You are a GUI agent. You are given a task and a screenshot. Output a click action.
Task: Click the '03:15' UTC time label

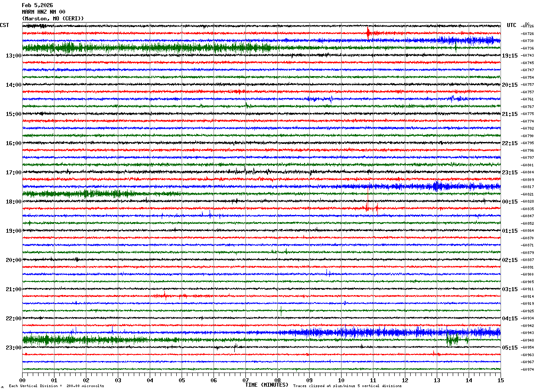[510, 289]
